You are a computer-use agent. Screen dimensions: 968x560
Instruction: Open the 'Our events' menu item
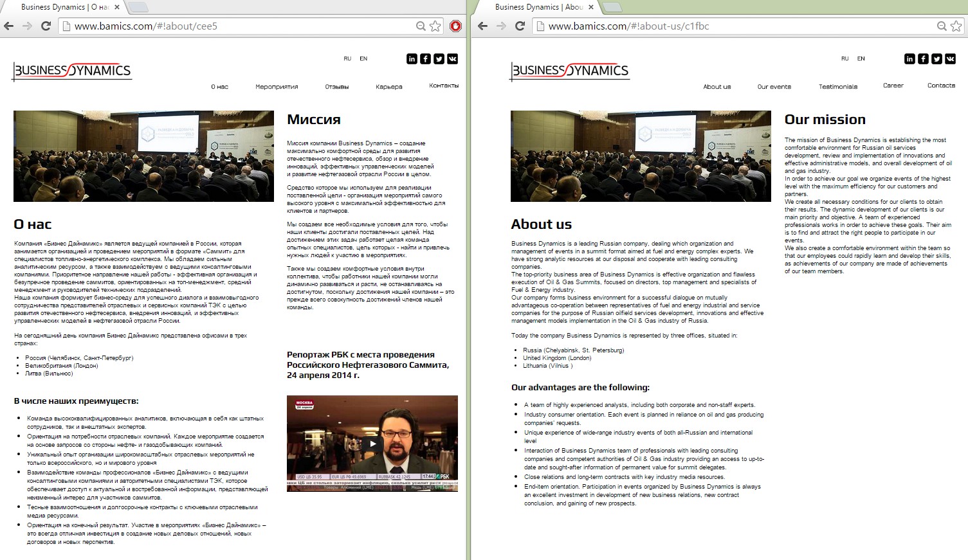coord(774,87)
